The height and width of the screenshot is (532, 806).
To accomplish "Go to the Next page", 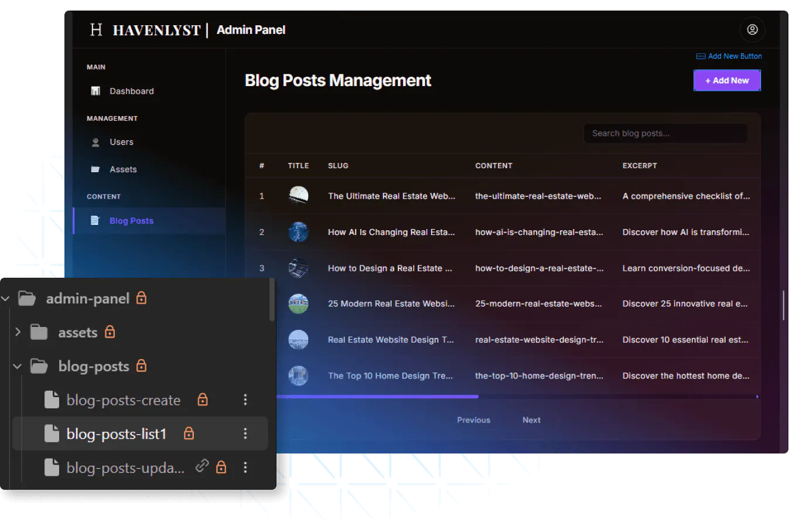I will [x=531, y=420].
